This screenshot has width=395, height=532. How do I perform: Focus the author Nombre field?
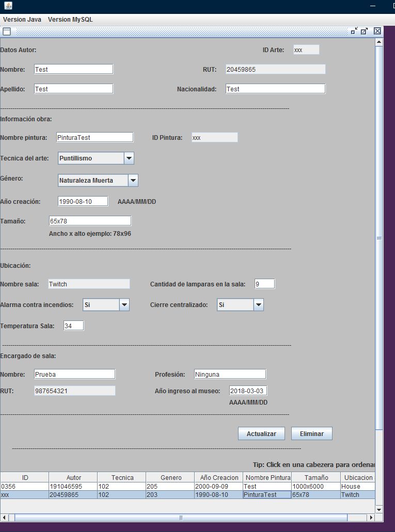tap(74, 69)
